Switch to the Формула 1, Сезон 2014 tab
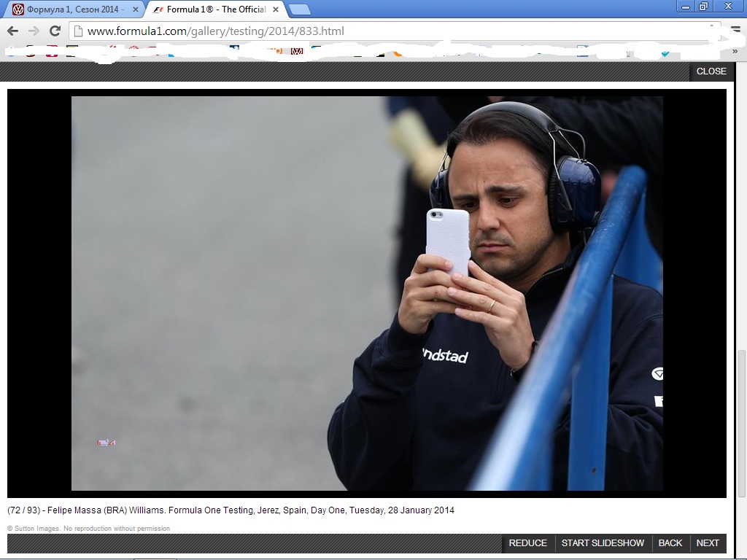 coord(73,9)
